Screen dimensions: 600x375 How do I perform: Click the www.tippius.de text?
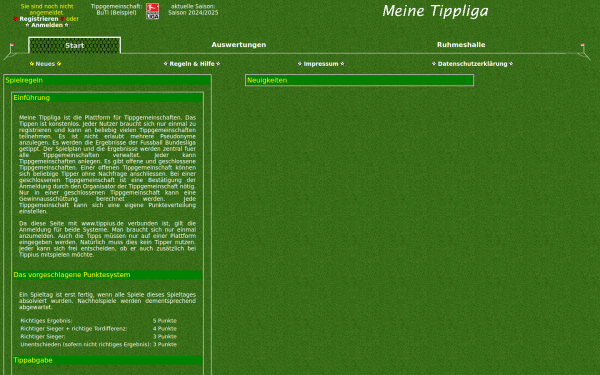(x=103, y=223)
